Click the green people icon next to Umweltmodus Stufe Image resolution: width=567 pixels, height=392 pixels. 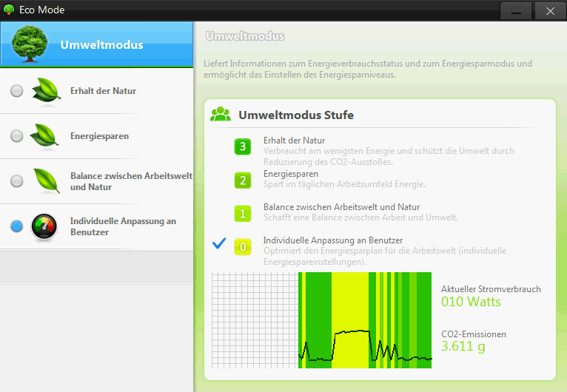coord(221,114)
